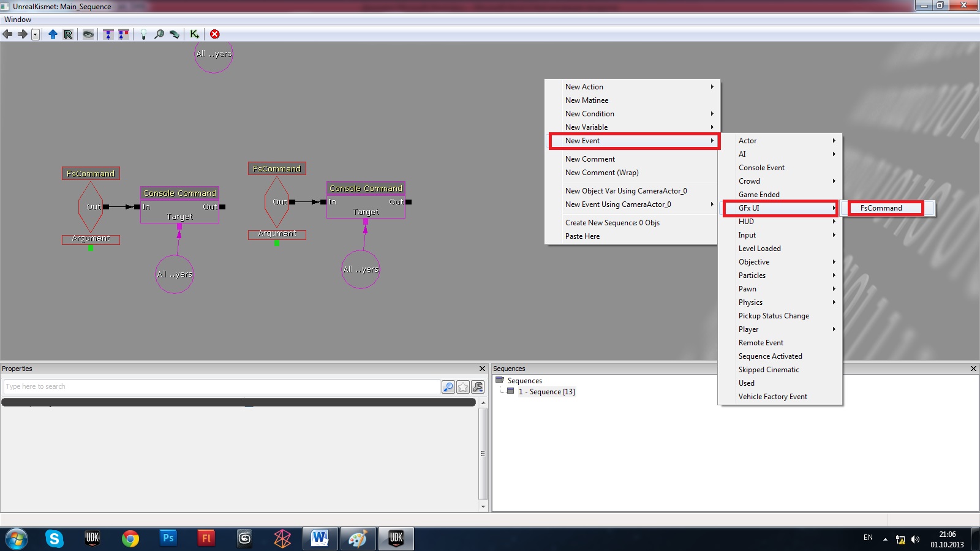Choose New Matinee from the context menu
980x551 pixels.
(633, 100)
